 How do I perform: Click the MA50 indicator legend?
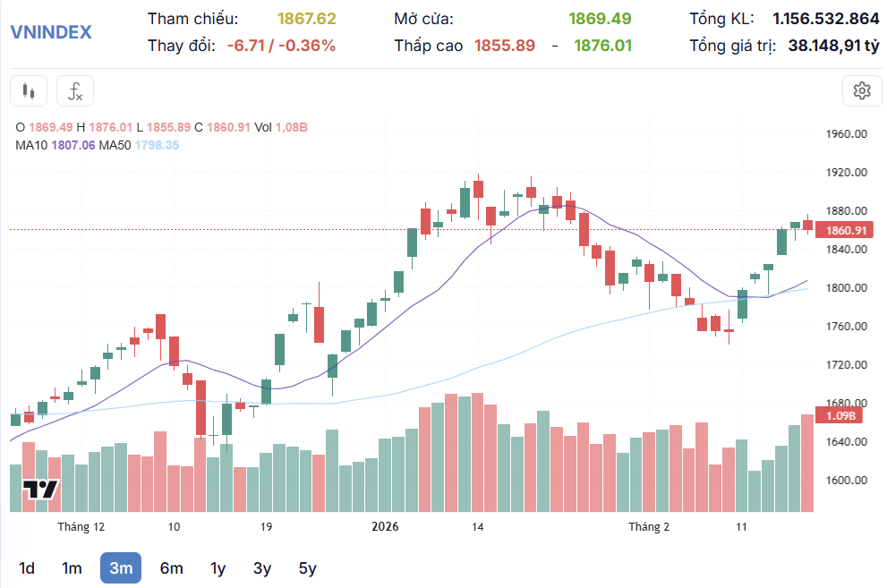[x=139, y=145]
